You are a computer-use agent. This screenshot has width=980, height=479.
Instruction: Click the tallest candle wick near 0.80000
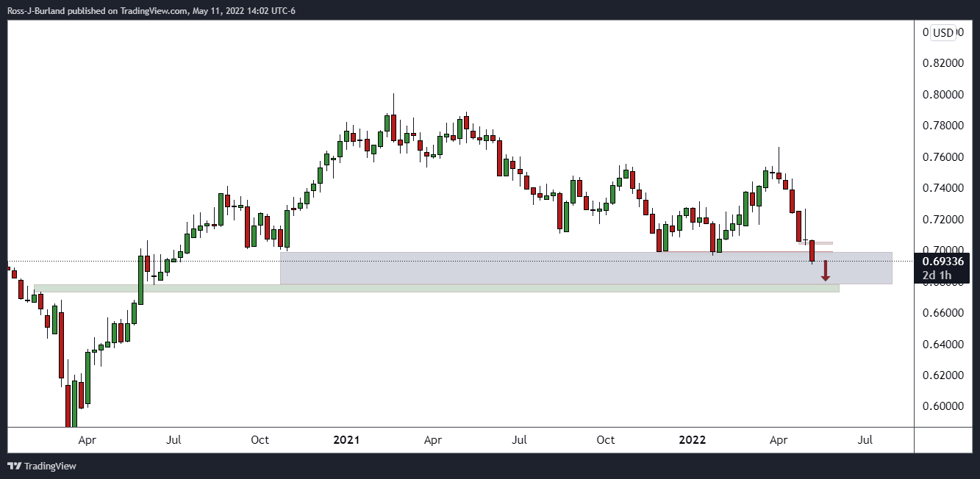pyautogui.click(x=394, y=103)
